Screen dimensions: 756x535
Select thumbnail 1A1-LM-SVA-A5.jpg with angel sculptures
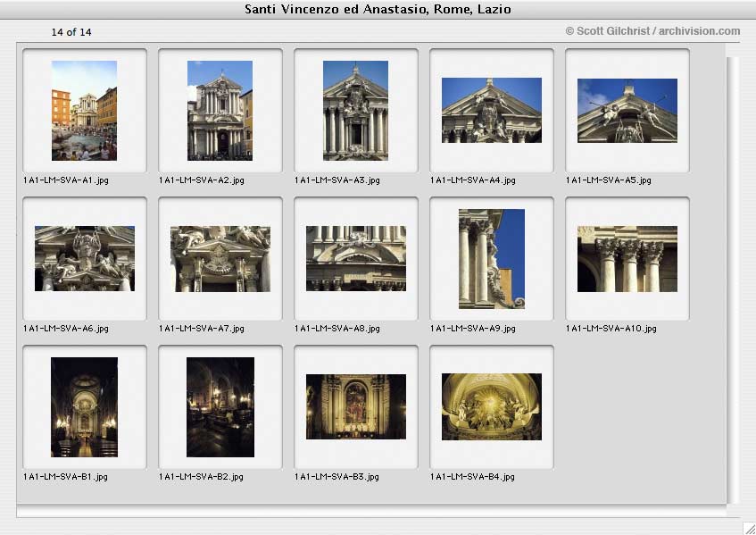coord(627,111)
